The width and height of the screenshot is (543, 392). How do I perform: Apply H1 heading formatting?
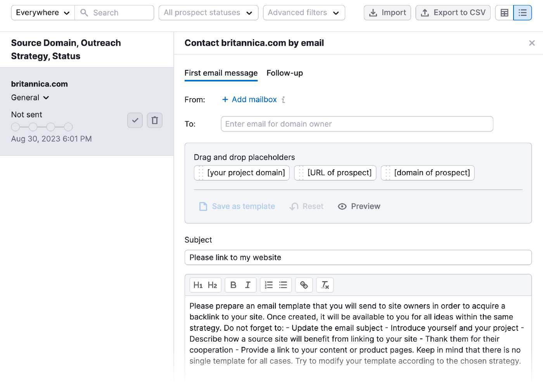199,285
